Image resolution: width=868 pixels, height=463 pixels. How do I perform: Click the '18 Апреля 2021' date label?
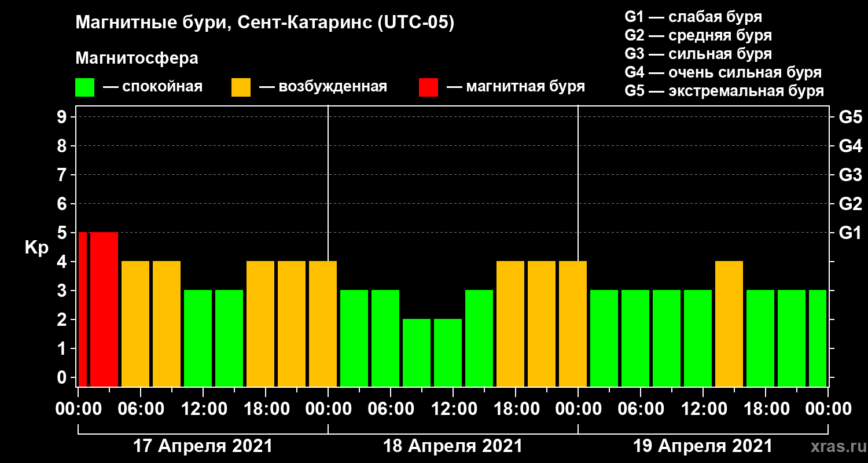(x=453, y=446)
